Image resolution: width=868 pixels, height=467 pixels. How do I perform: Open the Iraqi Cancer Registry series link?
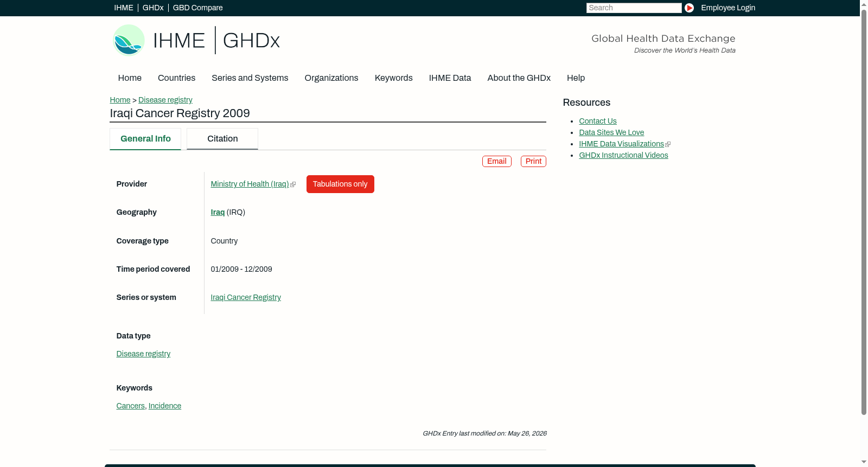[246, 297]
